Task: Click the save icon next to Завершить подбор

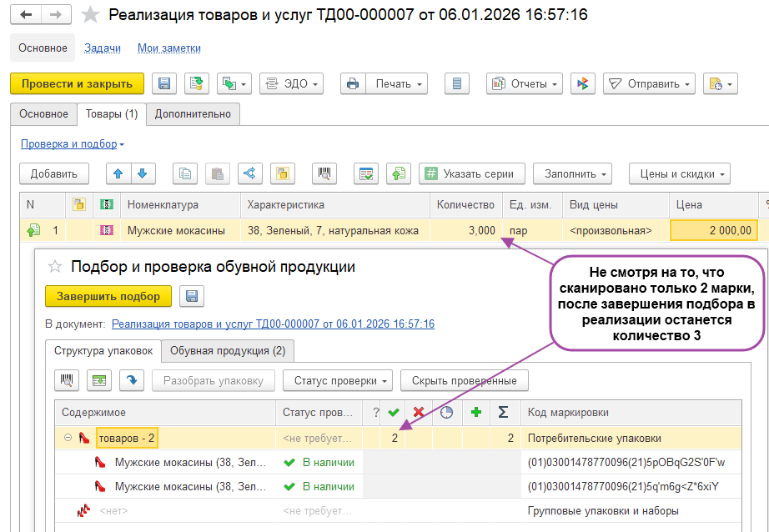Action: (192, 296)
